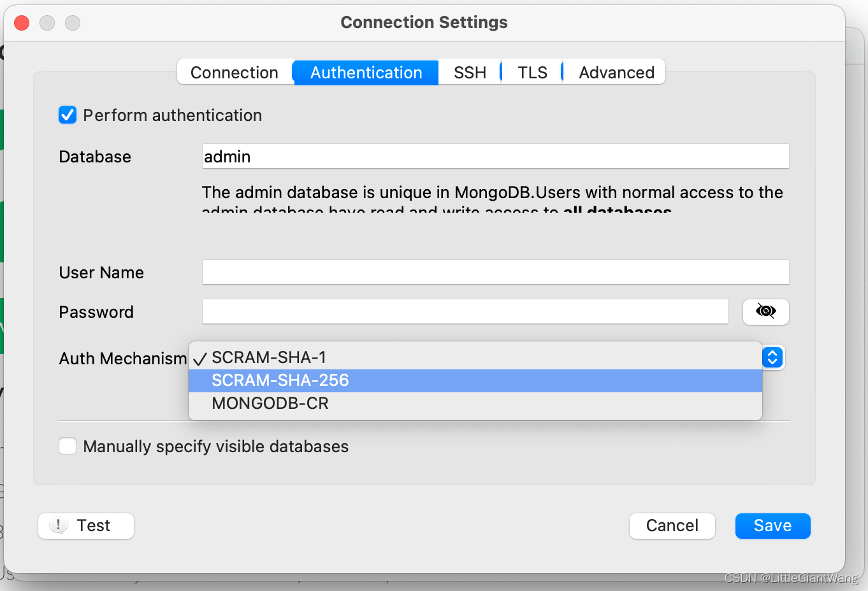
Task: Go to the TLS tab
Action: tap(532, 73)
